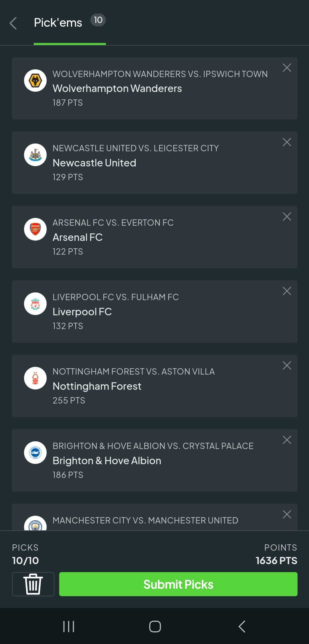Tap the Liverpool FC club crest
Viewport: 309px width, 644px height.
pyautogui.click(x=35, y=304)
